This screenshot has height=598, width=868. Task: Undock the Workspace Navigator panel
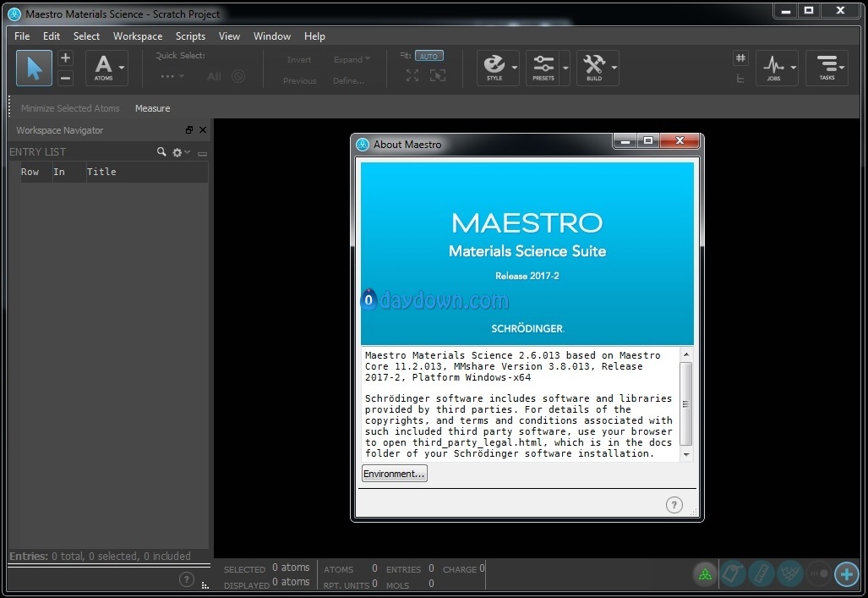point(189,129)
